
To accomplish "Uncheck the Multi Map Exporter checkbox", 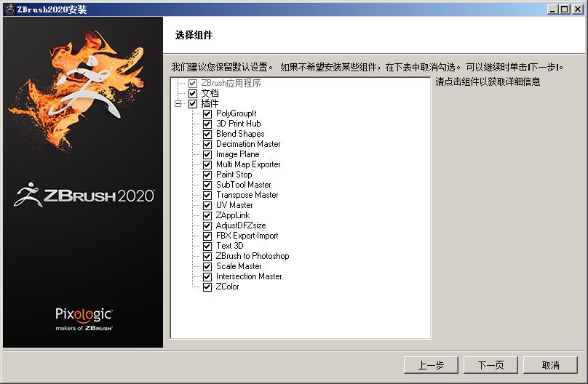I will [x=207, y=165].
